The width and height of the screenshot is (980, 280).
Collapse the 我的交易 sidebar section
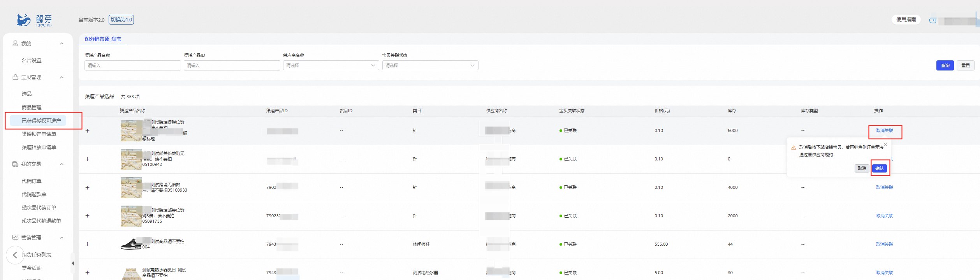[x=62, y=164]
